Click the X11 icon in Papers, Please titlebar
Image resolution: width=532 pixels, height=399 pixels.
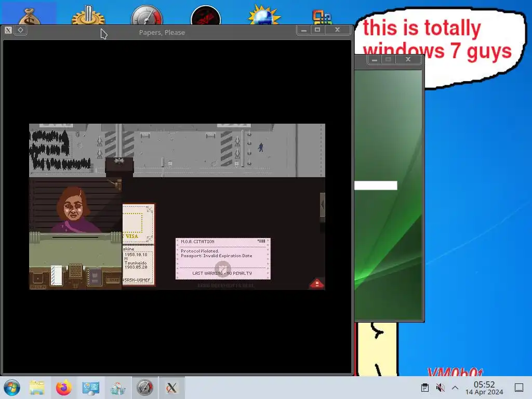click(8, 30)
